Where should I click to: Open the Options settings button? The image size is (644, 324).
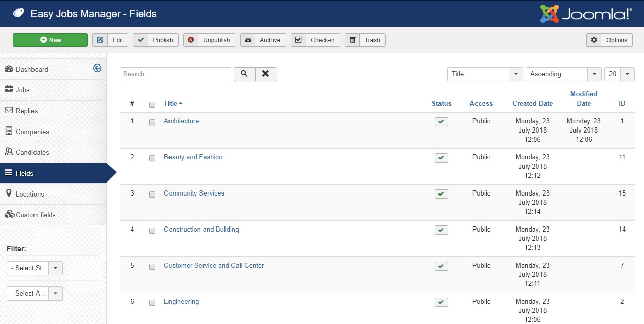pos(609,40)
